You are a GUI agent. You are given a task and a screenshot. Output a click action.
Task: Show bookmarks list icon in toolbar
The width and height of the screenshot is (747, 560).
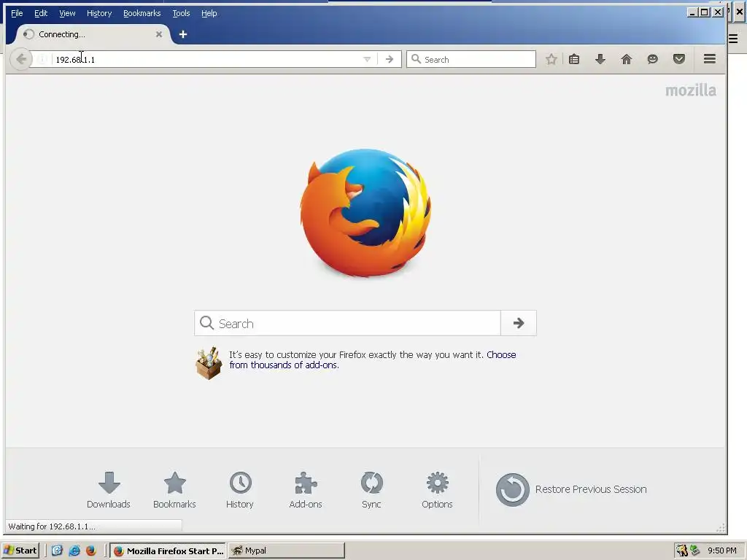pyautogui.click(x=574, y=59)
